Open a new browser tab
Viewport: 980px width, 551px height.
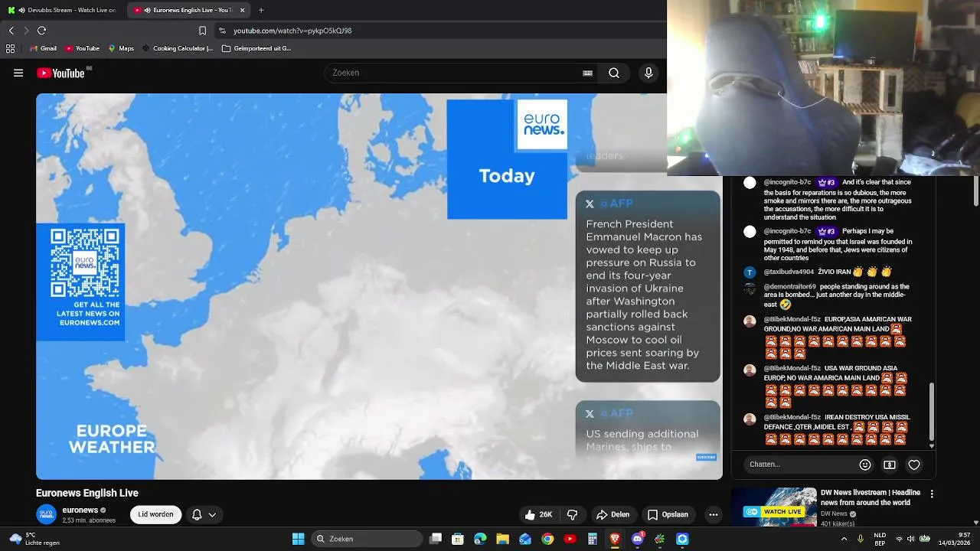click(261, 10)
